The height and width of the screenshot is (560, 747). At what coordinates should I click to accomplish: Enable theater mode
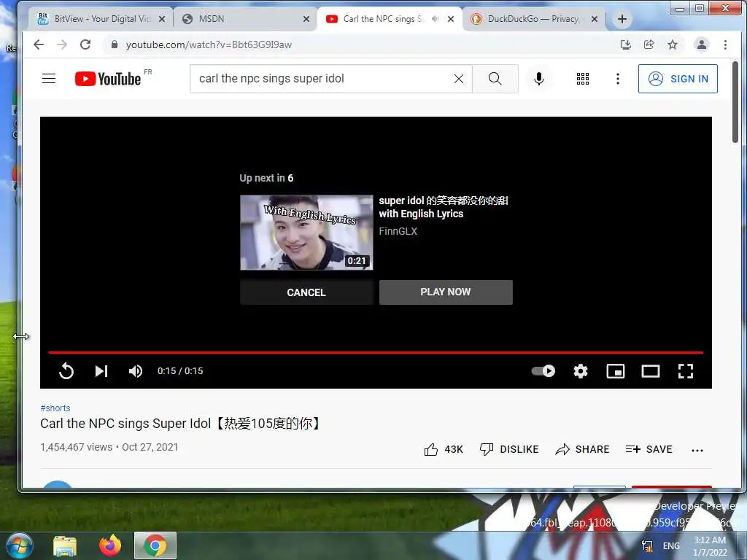pos(650,371)
